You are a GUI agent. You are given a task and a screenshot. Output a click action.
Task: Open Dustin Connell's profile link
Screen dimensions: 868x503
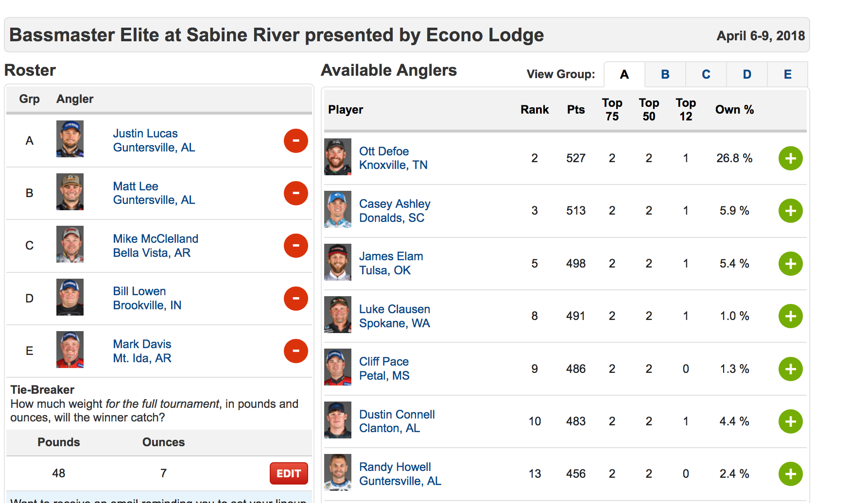click(397, 415)
